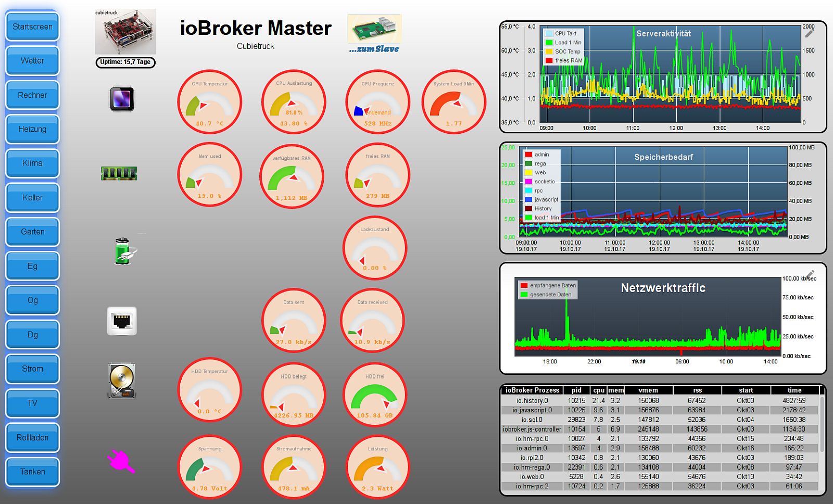Click the cubietruck board thumbnail
The height and width of the screenshot is (504, 833).
click(x=125, y=32)
